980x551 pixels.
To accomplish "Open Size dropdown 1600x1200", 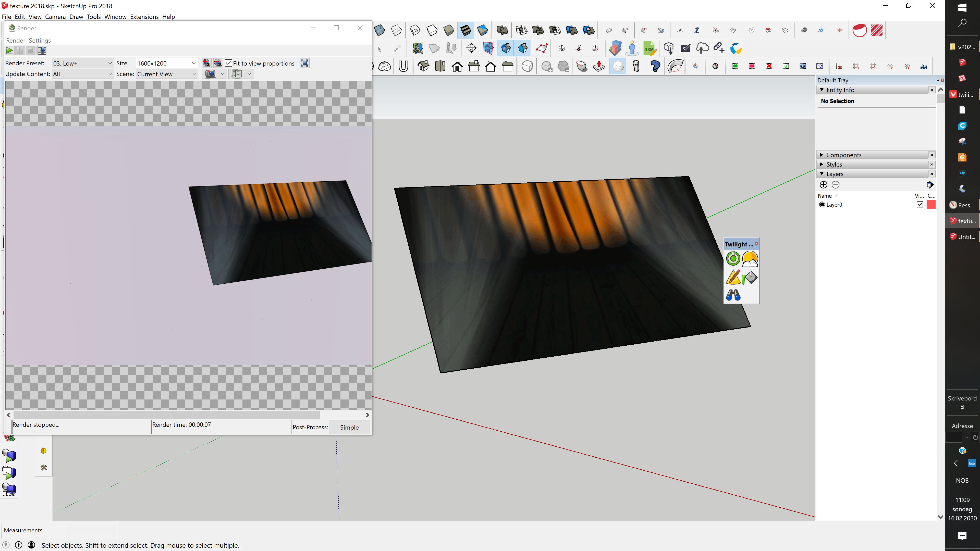I will tap(167, 63).
